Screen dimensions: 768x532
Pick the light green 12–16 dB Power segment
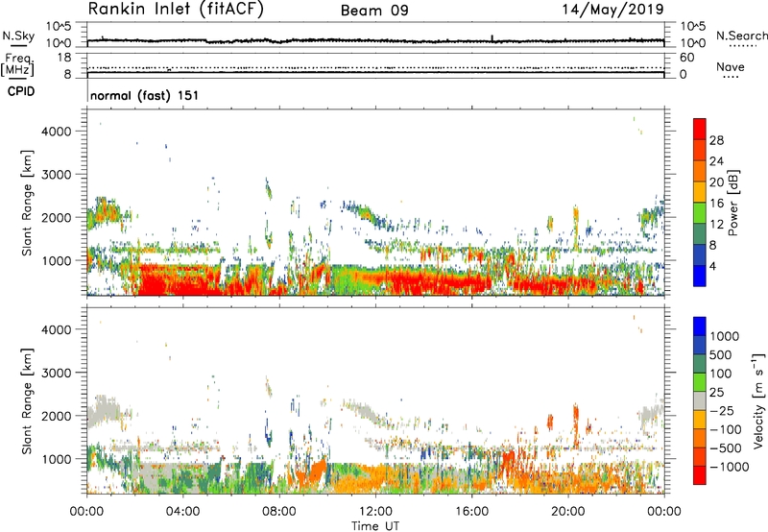click(700, 213)
